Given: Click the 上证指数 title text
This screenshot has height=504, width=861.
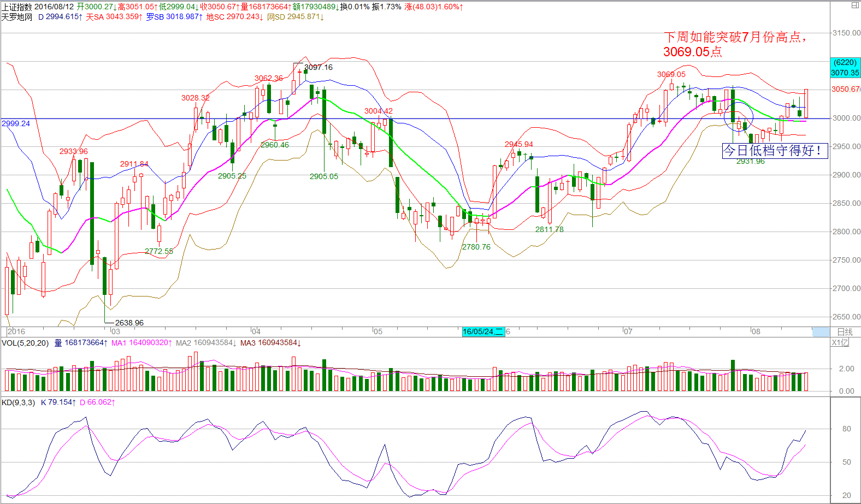Looking at the screenshot, I should [16, 7].
